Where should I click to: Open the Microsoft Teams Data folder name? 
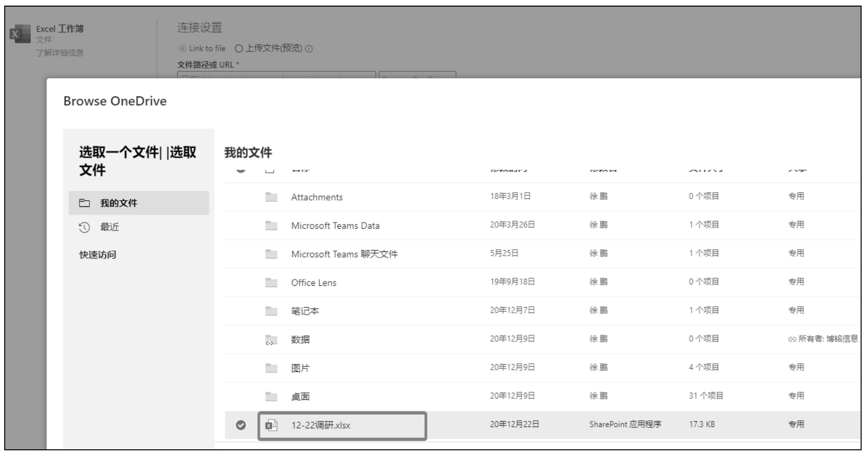335,226
